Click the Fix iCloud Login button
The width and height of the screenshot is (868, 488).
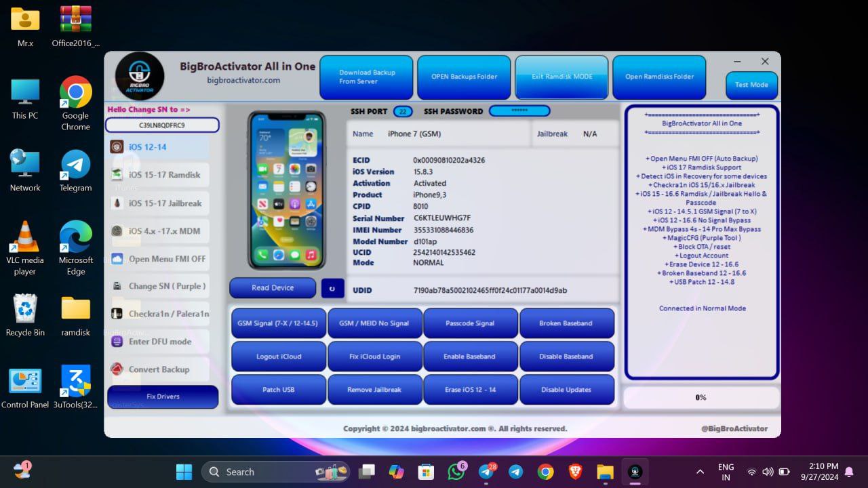coord(375,357)
